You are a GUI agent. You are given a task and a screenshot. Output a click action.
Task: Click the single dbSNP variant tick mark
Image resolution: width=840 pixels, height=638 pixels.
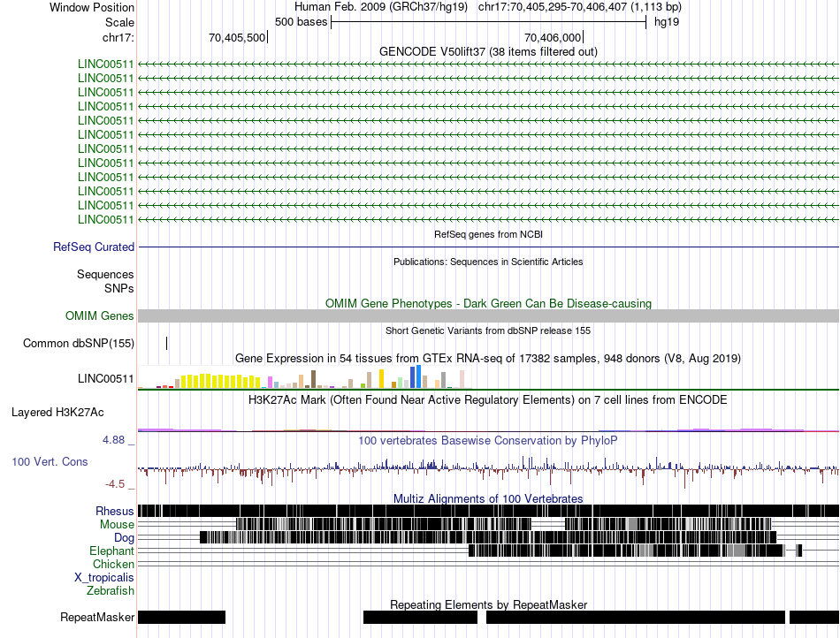[x=166, y=343]
